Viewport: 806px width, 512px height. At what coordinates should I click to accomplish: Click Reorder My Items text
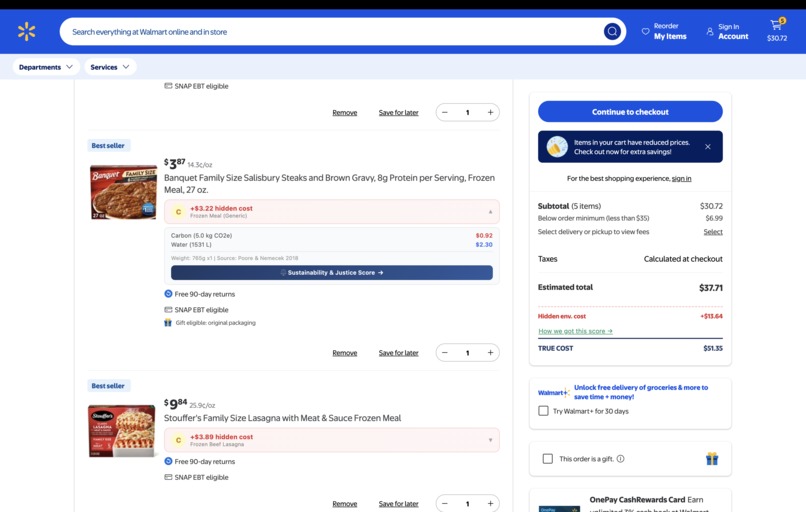(x=670, y=31)
